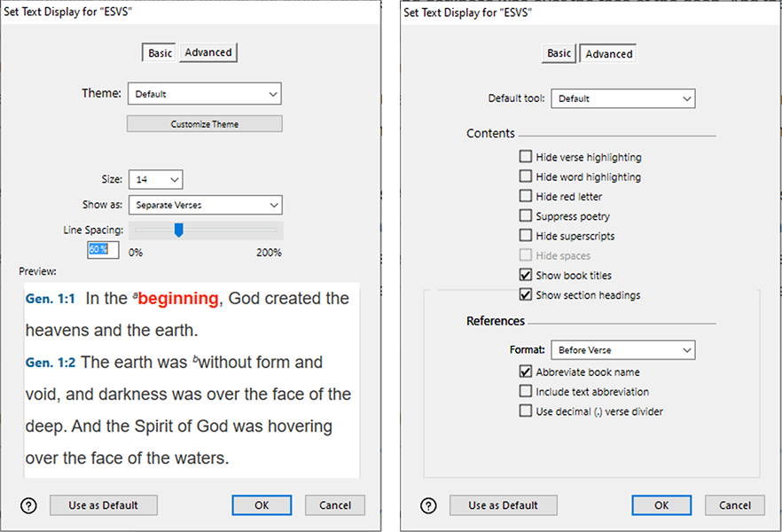
Task: Click the Line Spacing slider handle
Action: tap(178, 231)
